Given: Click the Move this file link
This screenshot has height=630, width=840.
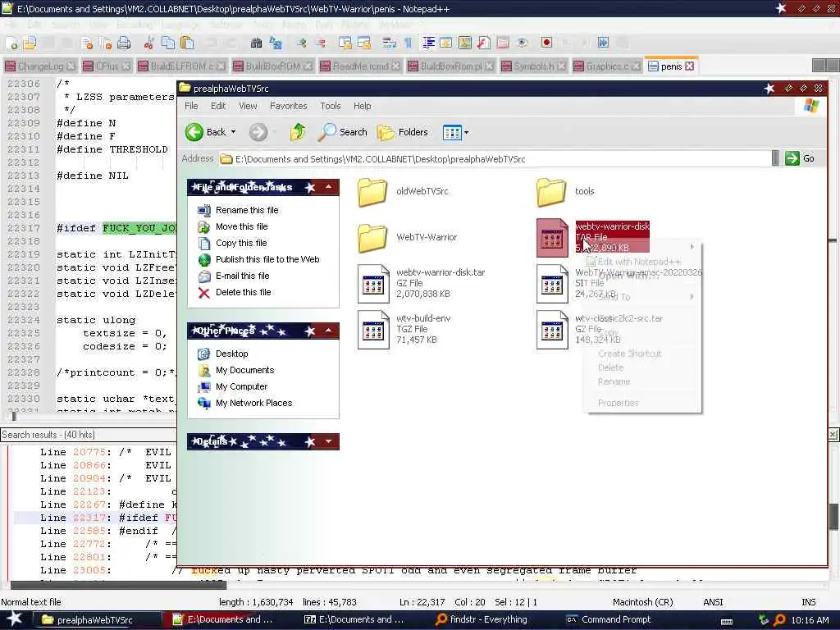Looking at the screenshot, I should (242, 226).
